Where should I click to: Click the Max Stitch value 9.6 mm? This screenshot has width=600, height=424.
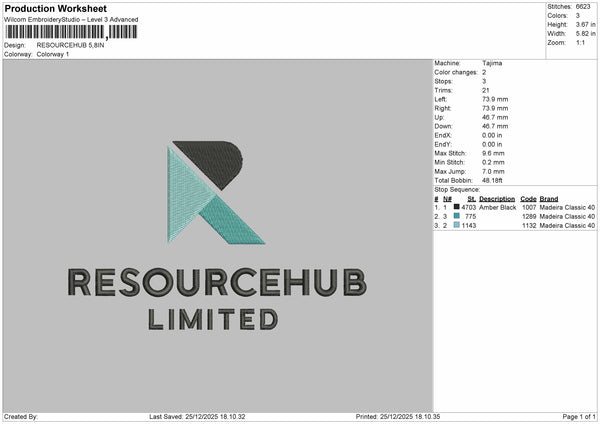pos(493,153)
